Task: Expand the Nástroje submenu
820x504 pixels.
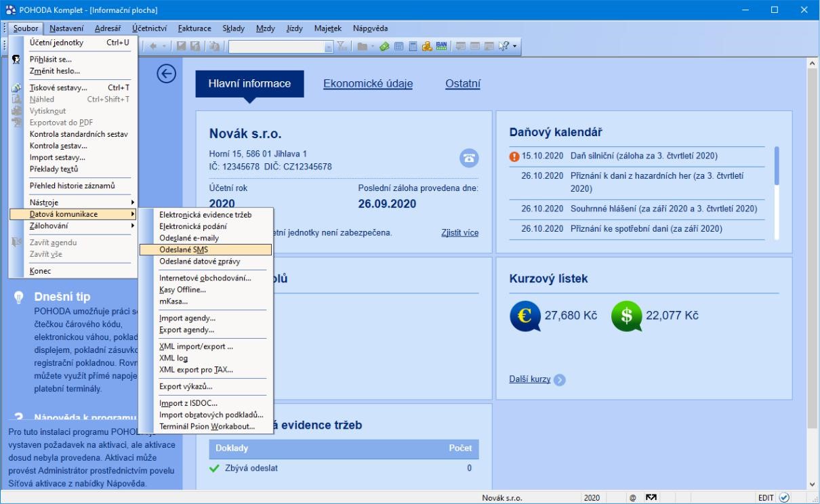Action: click(73, 202)
